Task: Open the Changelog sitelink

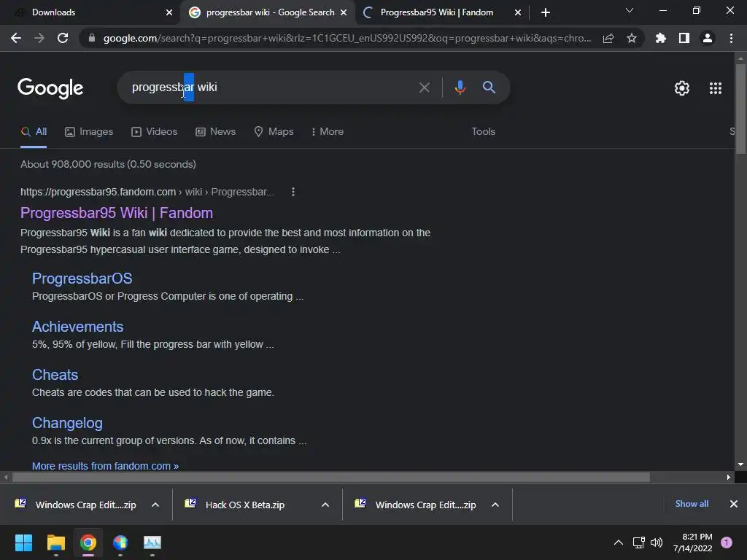Action: pyautogui.click(x=67, y=423)
